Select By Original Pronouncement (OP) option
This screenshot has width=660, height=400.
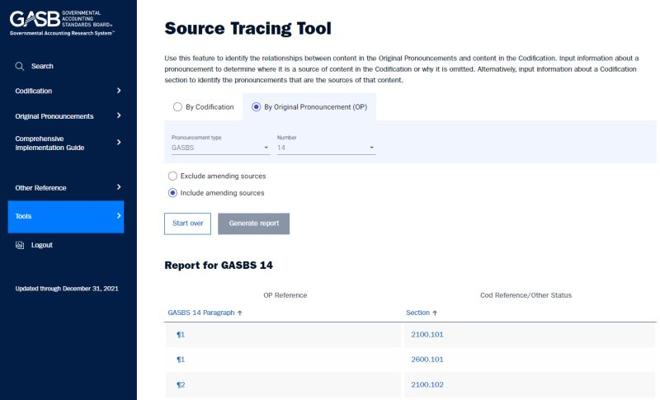click(256, 106)
